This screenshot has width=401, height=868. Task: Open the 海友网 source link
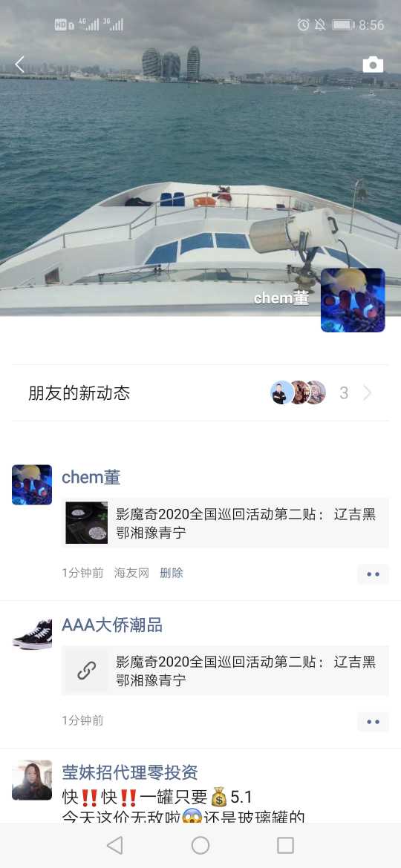click(132, 573)
